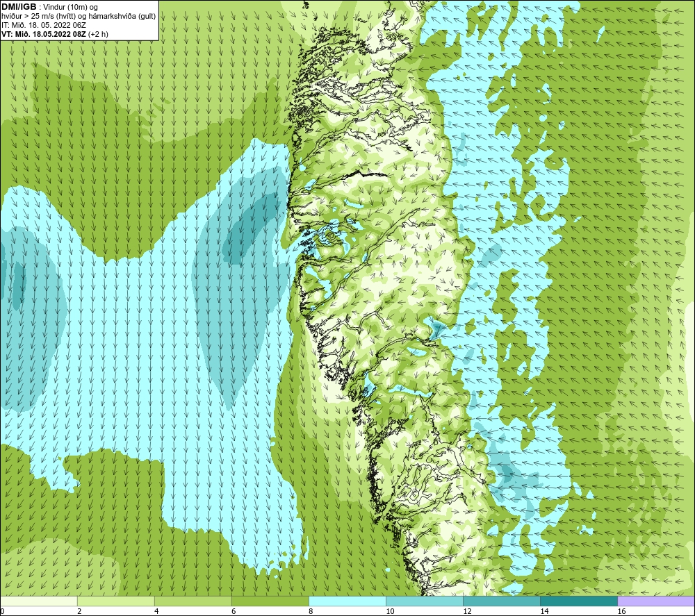Click the 'IT: Mið. 18. 05. 2022 06Z' line

click(43, 25)
